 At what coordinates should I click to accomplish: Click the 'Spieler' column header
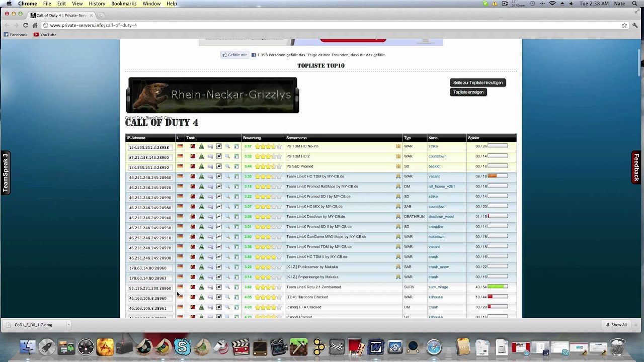pos(473,138)
